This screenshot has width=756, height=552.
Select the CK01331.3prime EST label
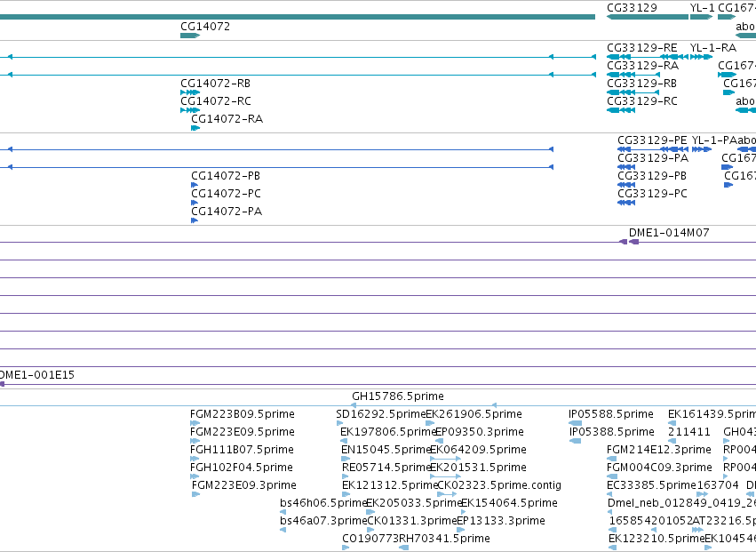click(411, 521)
